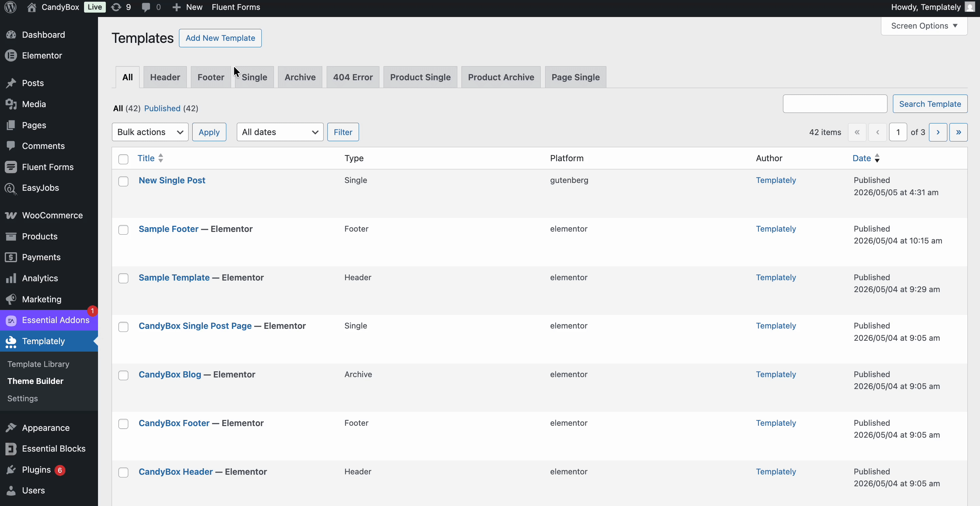Click the CandyBox home icon
This screenshot has height=506, width=980.
tap(32, 7)
